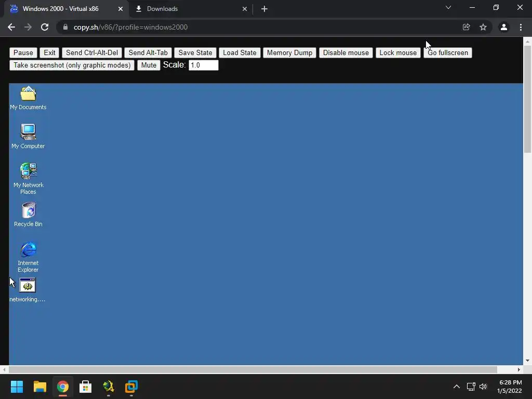This screenshot has width=532, height=399.
Task: Open Chrome's three-dot menu
Action: click(x=521, y=27)
